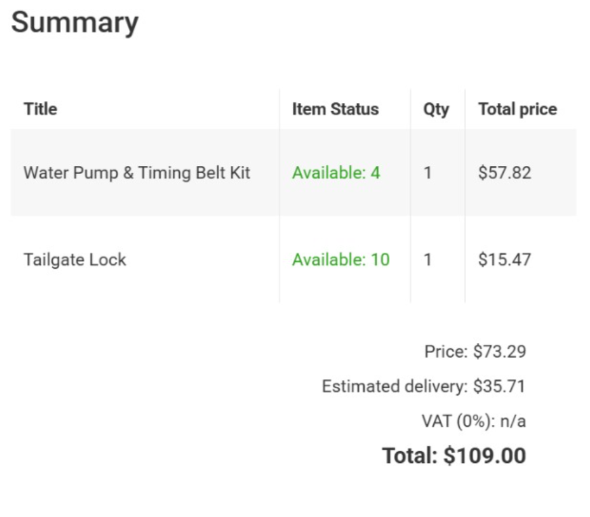
Task: Click the VAT (0%): n/a line
Action: pyautogui.click(x=474, y=421)
